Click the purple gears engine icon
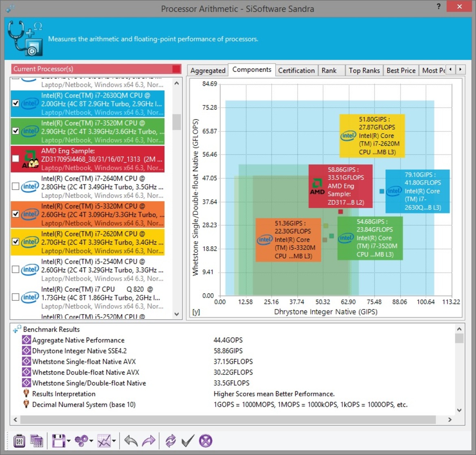Image resolution: width=476 pixels, height=455 pixels. click(81, 441)
